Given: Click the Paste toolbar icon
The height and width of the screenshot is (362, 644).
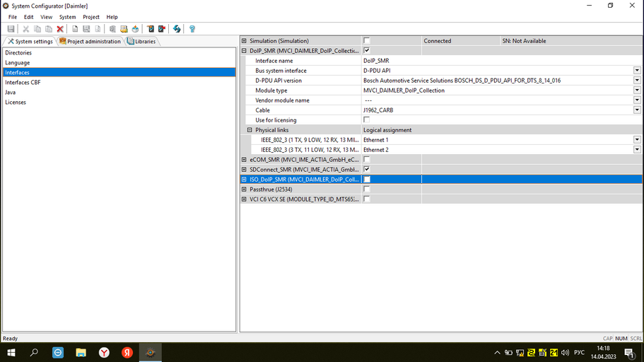Looking at the screenshot, I should click(49, 29).
